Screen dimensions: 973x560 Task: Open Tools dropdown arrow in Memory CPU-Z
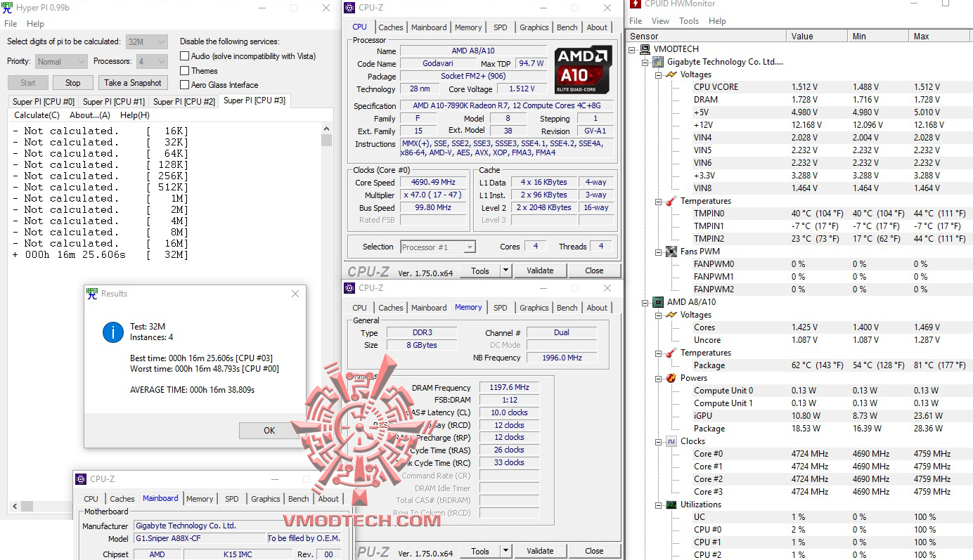point(505,551)
